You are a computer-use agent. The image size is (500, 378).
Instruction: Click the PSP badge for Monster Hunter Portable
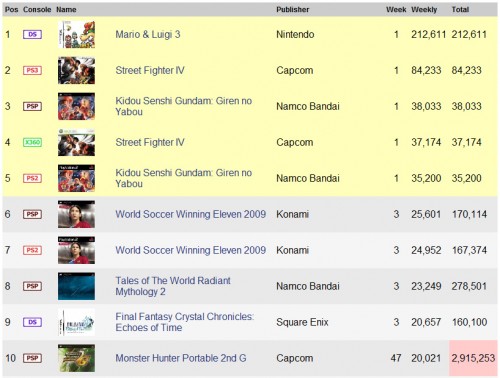[32, 358]
